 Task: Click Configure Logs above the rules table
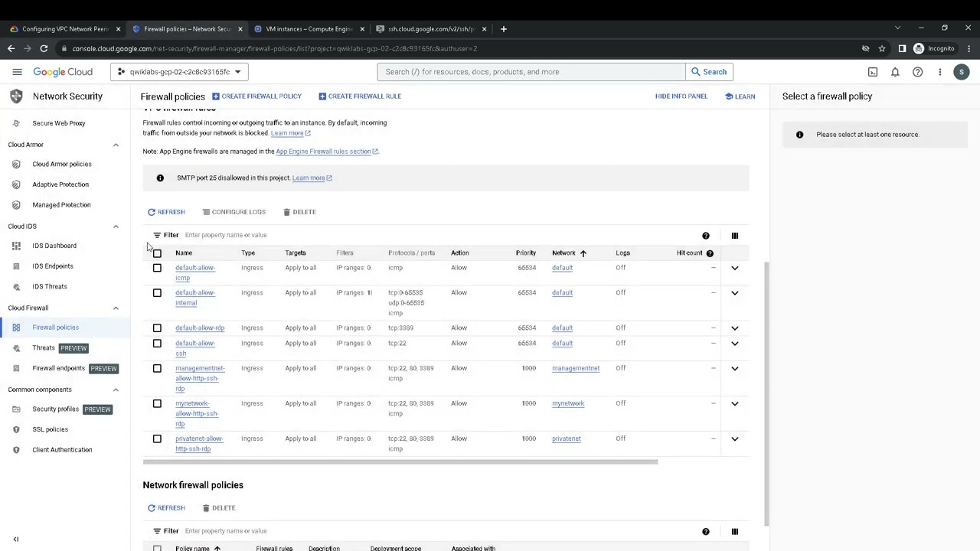coord(234,212)
